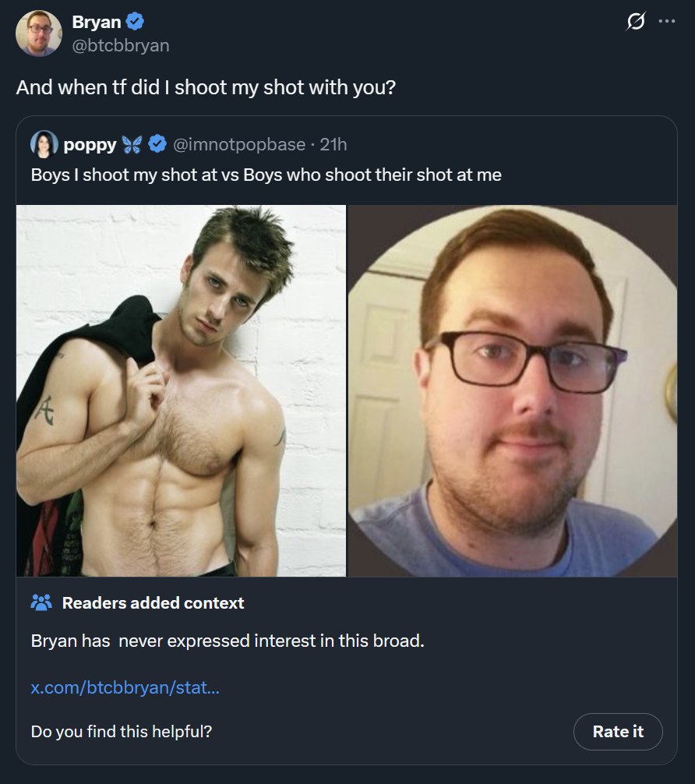Open the poppy display name link
The height and width of the screenshot is (784, 695).
pyautogui.click(x=90, y=144)
